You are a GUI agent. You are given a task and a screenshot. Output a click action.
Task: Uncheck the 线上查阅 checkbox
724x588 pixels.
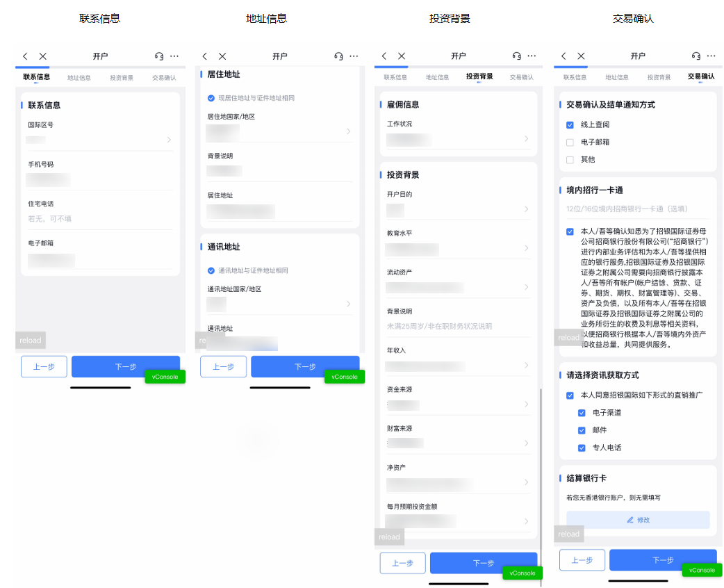click(x=570, y=125)
